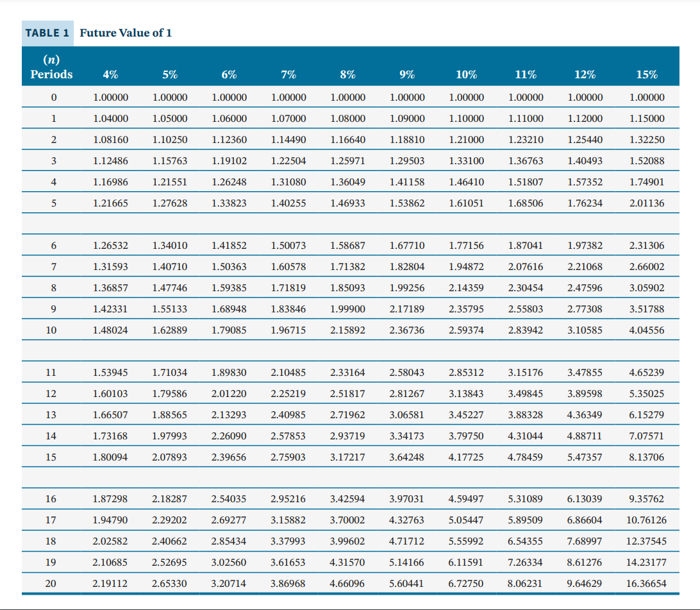
Task: Click the value 1.89830 under 6% period 11
Action: [x=229, y=373]
